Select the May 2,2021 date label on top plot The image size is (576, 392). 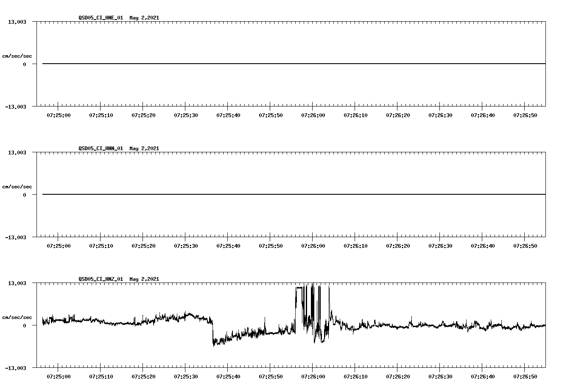(x=144, y=18)
